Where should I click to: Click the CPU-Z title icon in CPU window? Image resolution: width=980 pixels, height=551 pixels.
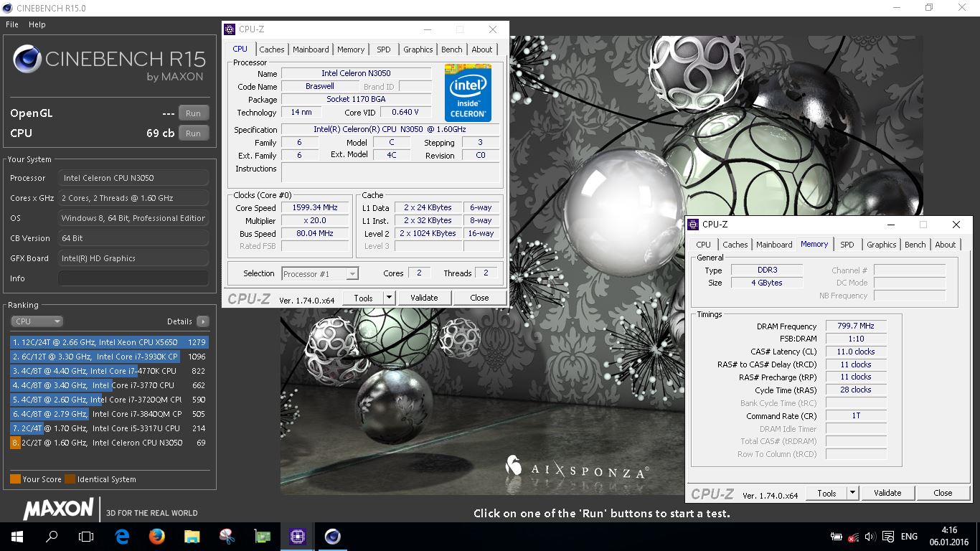tap(230, 29)
